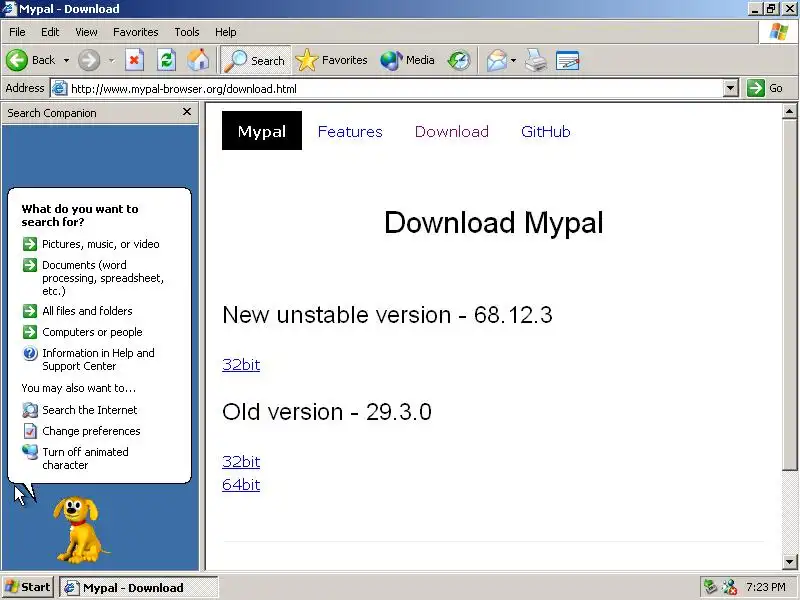Open the View menu

tap(86, 32)
